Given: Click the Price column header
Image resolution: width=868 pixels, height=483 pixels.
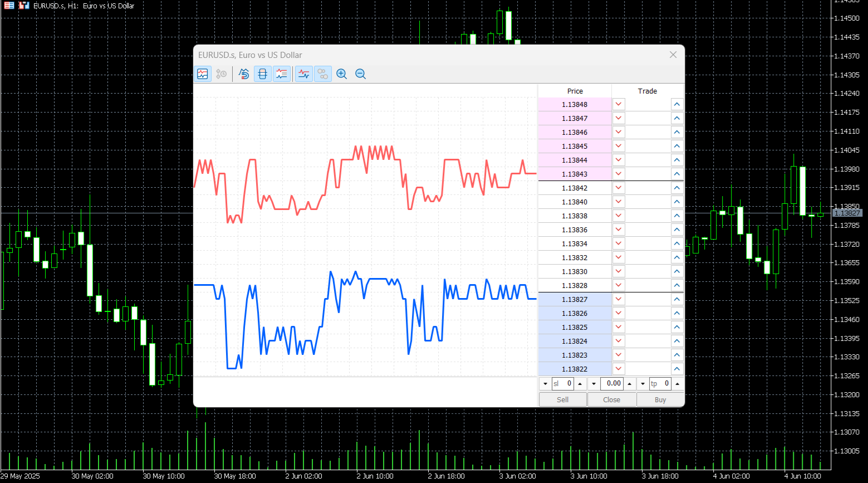Looking at the screenshot, I should coord(575,91).
